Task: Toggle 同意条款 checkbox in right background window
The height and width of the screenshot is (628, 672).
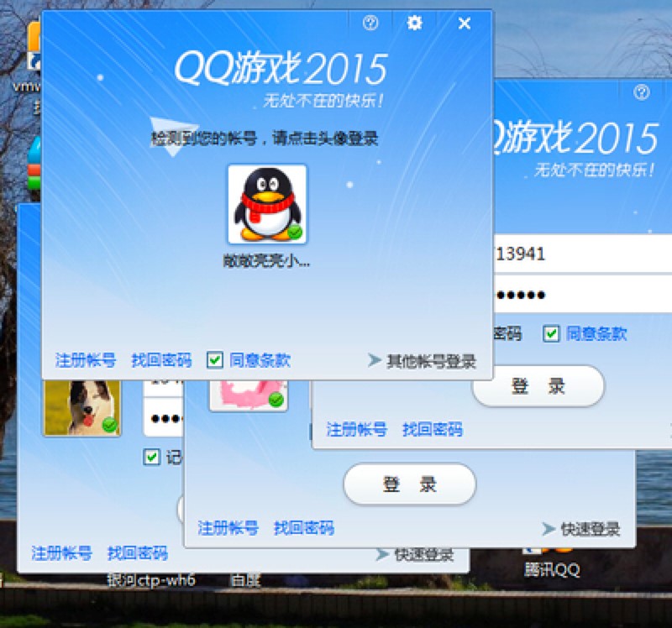Action: point(551,333)
